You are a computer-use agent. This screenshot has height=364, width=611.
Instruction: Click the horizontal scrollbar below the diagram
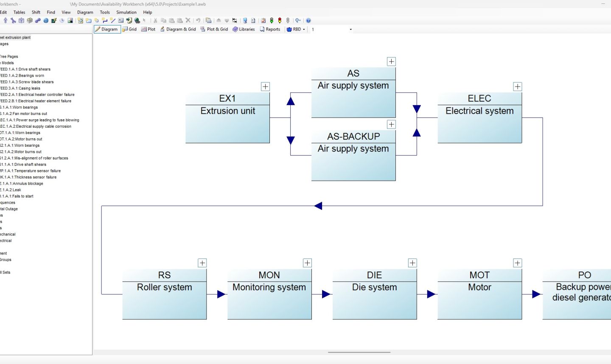pyautogui.click(x=360, y=352)
